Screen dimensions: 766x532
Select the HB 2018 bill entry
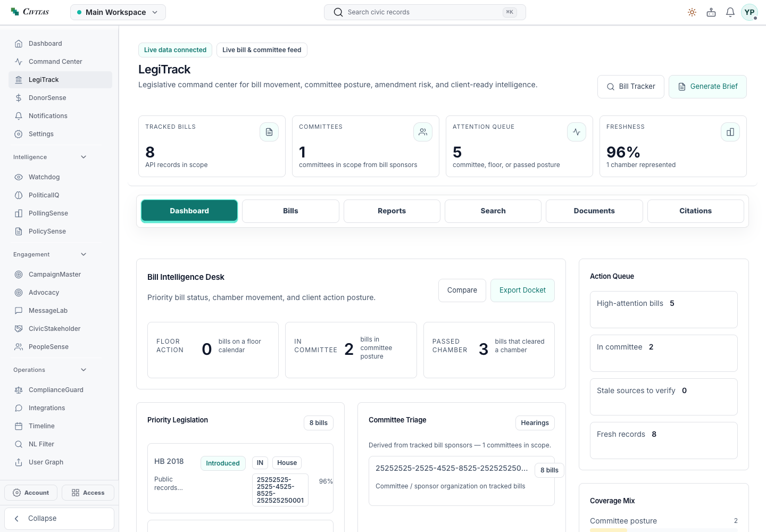pos(240,478)
